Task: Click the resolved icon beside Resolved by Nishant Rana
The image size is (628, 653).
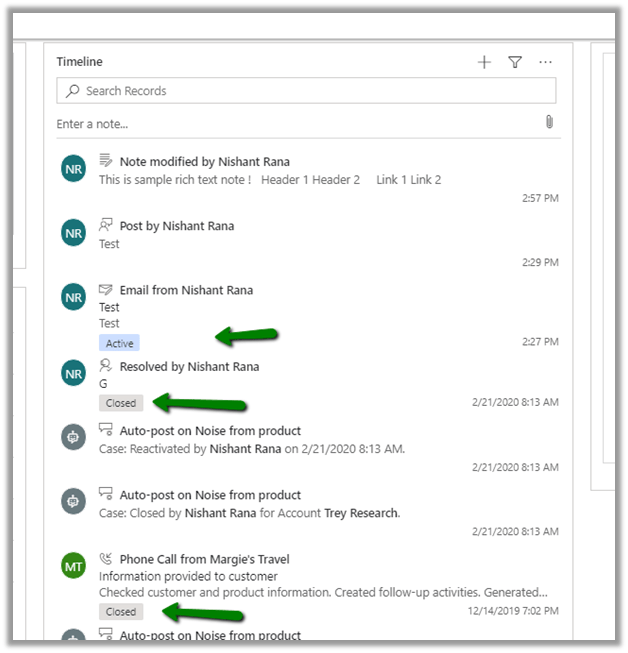Action: coord(106,366)
